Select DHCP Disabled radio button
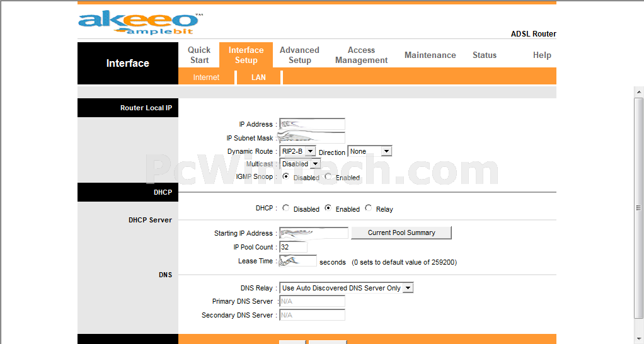The height and width of the screenshot is (344, 644). point(286,208)
